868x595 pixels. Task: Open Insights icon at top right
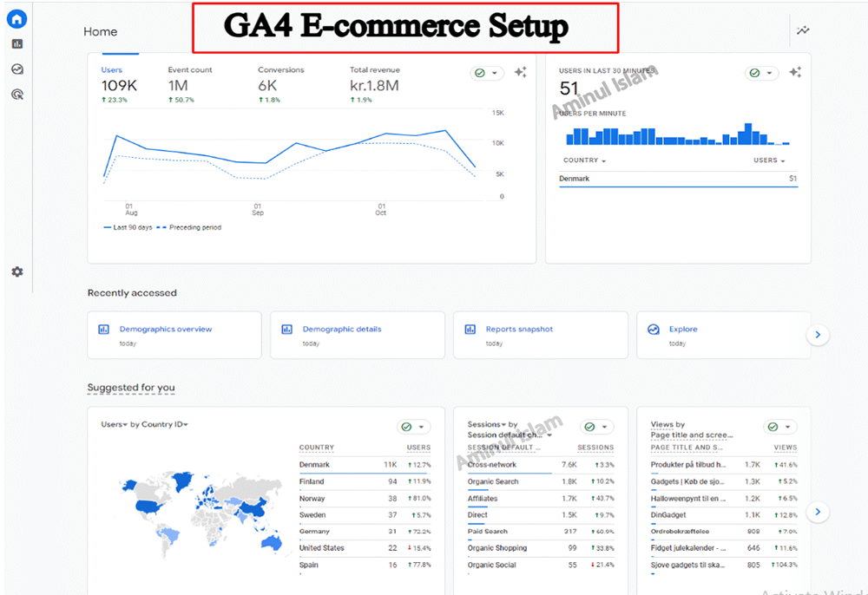pyautogui.click(x=803, y=30)
